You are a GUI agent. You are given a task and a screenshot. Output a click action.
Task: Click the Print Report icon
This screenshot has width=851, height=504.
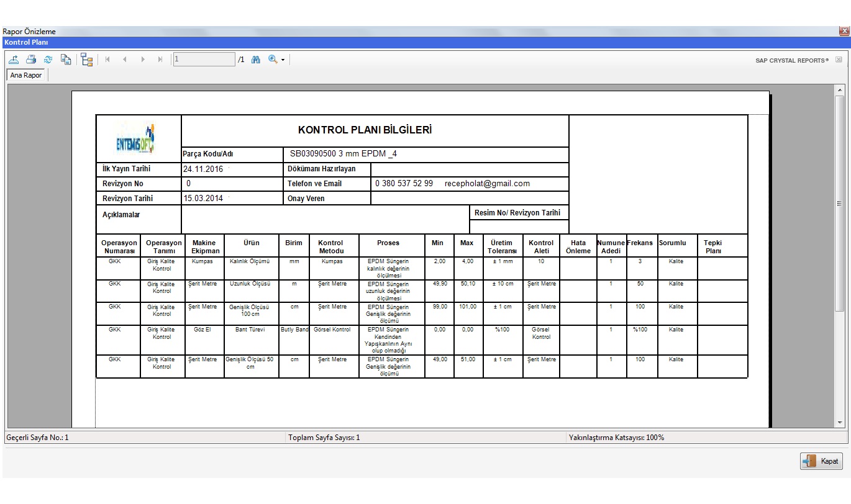coord(31,60)
